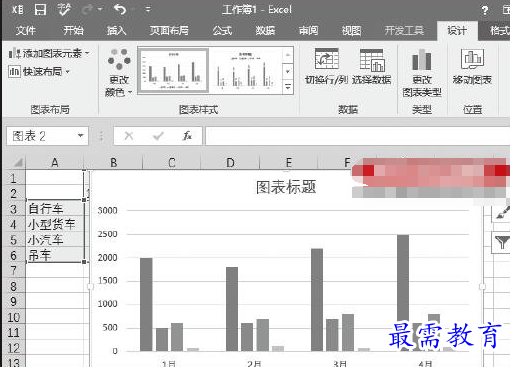Undo the last action with the undo arrow
This screenshot has height=367, width=510.
(x=120, y=9)
